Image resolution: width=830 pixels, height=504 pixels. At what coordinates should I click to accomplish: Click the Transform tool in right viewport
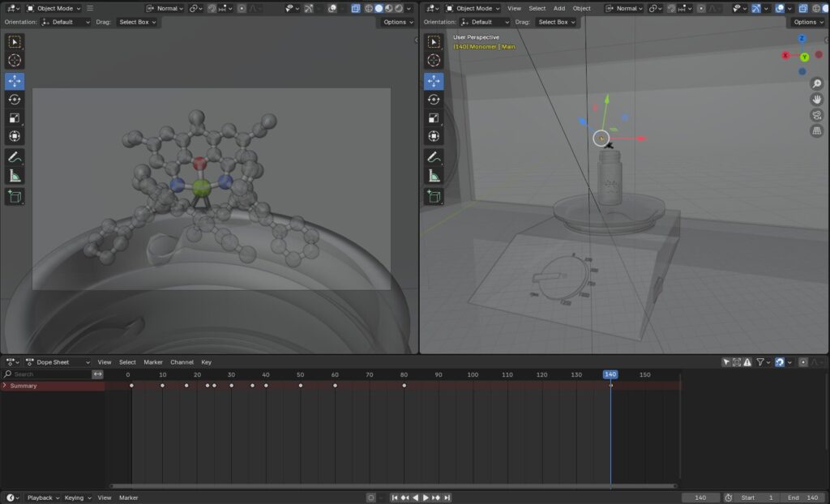(x=434, y=137)
